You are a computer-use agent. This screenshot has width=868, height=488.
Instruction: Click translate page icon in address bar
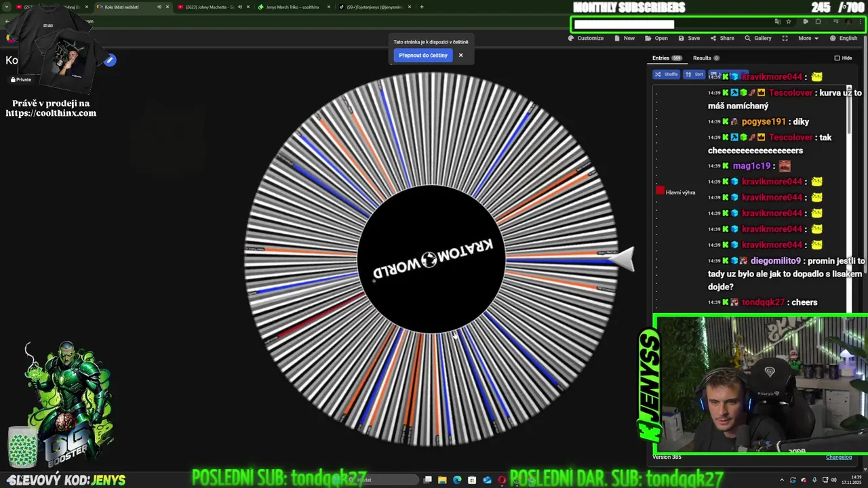coord(778,22)
